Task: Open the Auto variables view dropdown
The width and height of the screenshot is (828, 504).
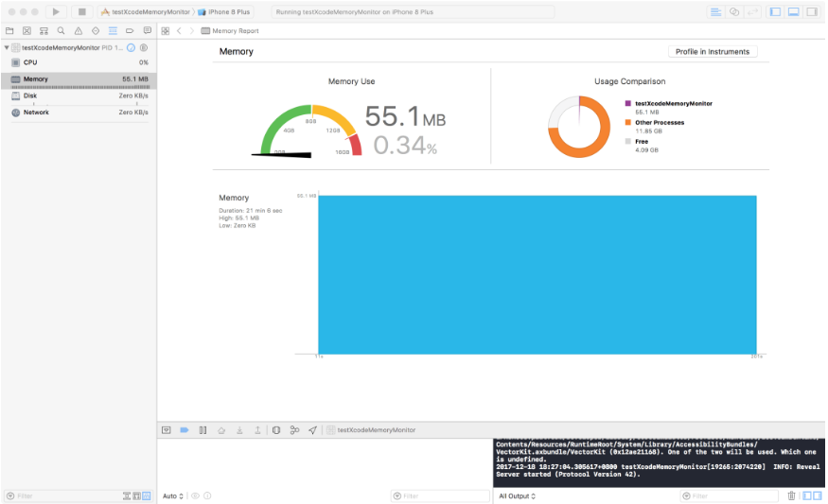Action: coord(172,496)
